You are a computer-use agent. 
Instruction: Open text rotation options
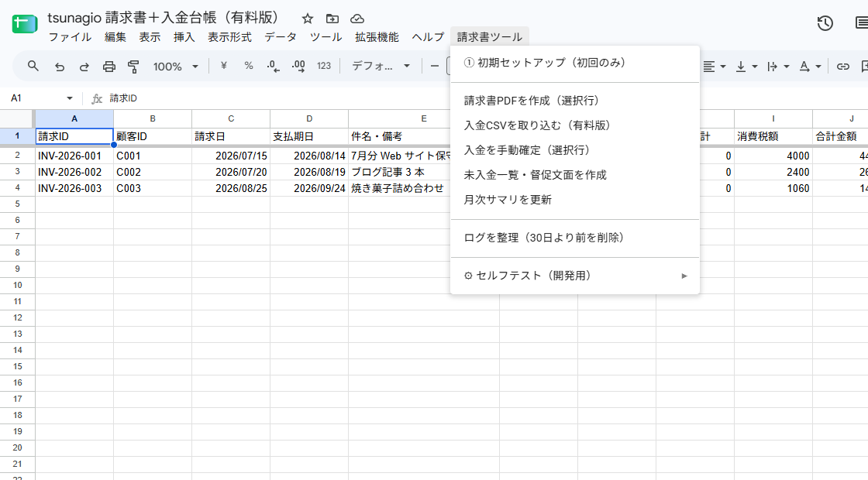tap(809, 67)
